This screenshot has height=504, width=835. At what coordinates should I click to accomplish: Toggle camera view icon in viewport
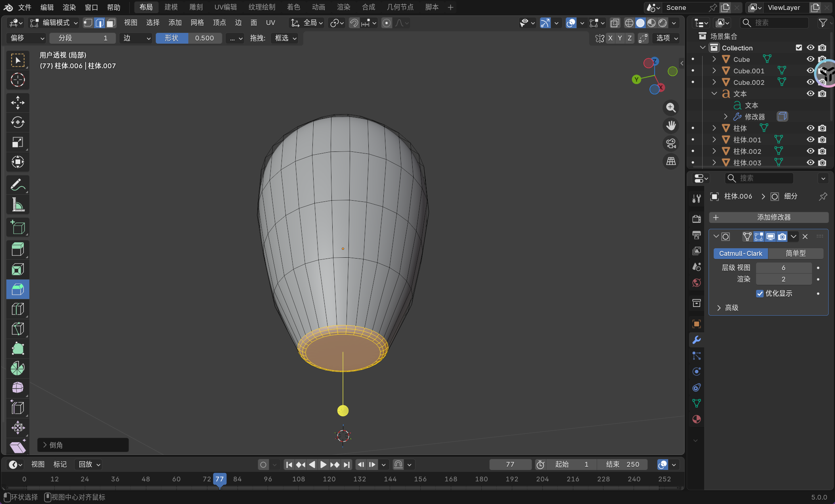point(671,144)
